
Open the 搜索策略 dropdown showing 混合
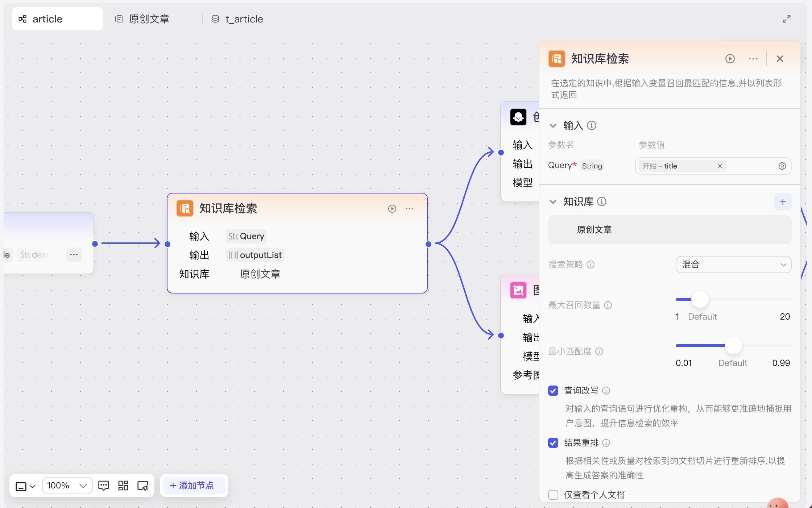click(733, 265)
